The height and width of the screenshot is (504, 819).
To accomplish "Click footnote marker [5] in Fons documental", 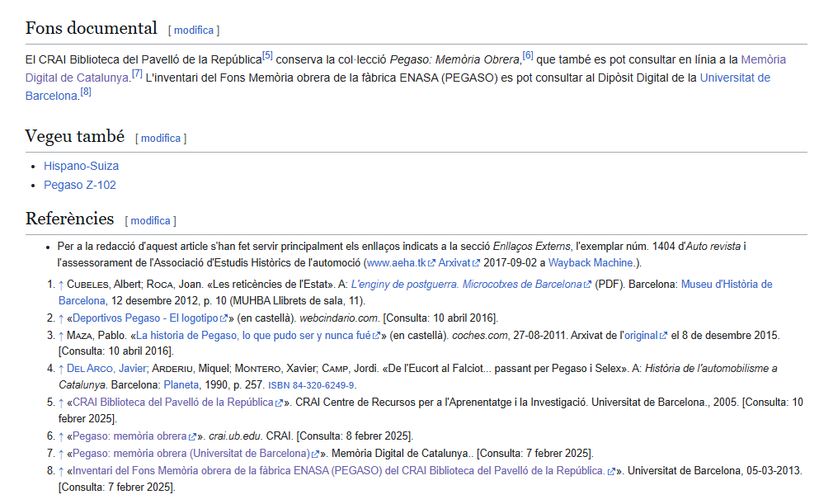I will [x=267, y=56].
